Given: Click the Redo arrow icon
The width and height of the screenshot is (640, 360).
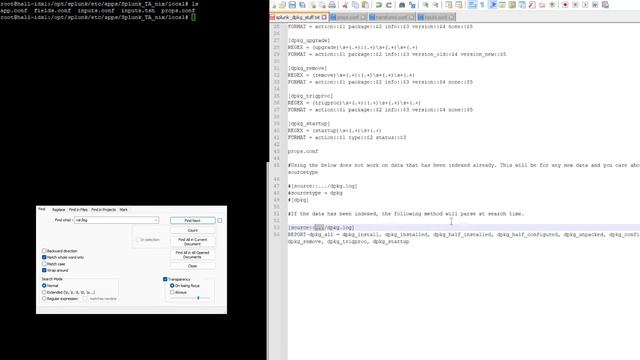Looking at the screenshot, I should (389, 5).
